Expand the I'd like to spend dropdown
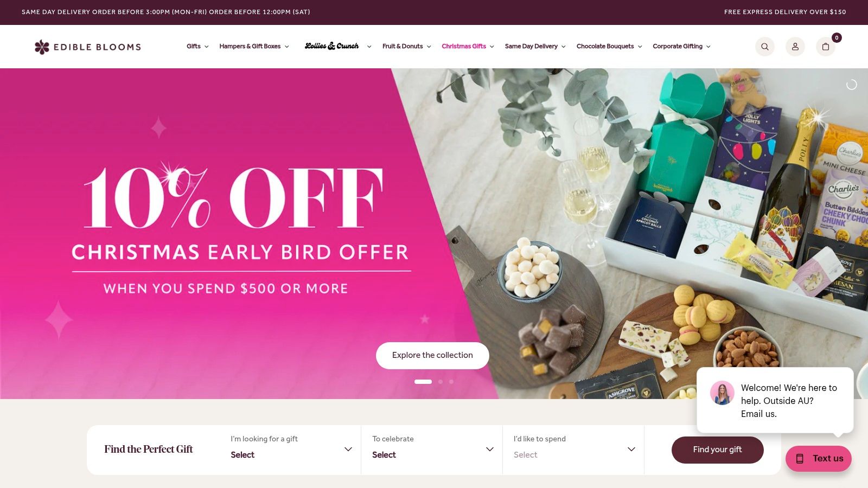Image resolution: width=868 pixels, height=488 pixels. 573,450
